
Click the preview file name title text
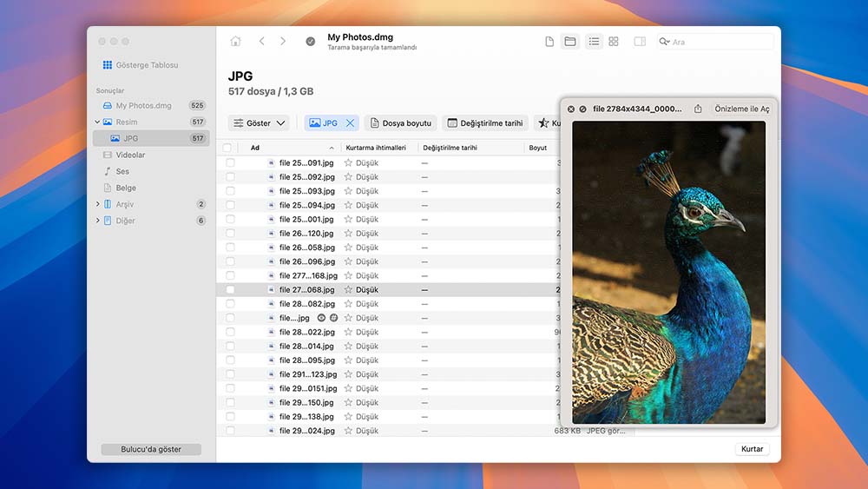tap(637, 109)
